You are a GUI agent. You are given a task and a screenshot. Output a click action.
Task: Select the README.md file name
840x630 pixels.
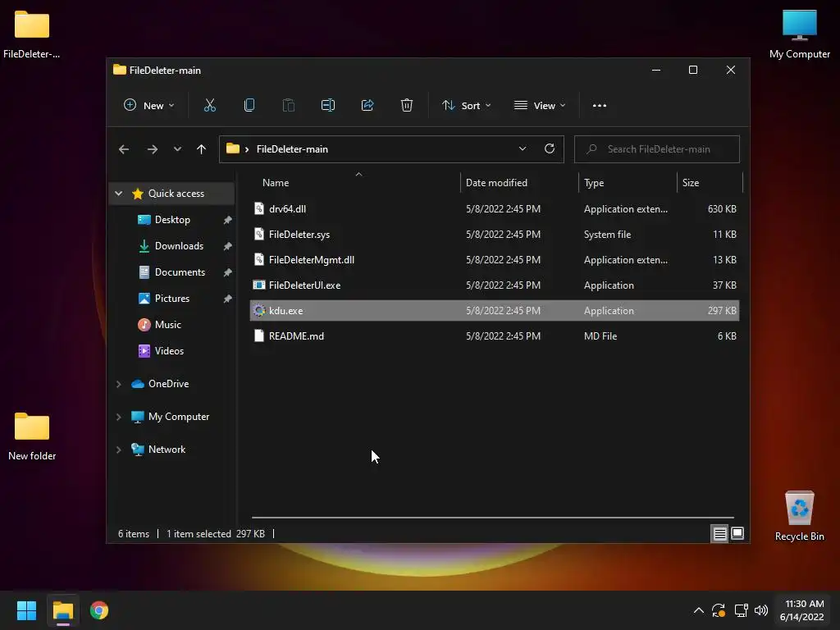point(296,336)
